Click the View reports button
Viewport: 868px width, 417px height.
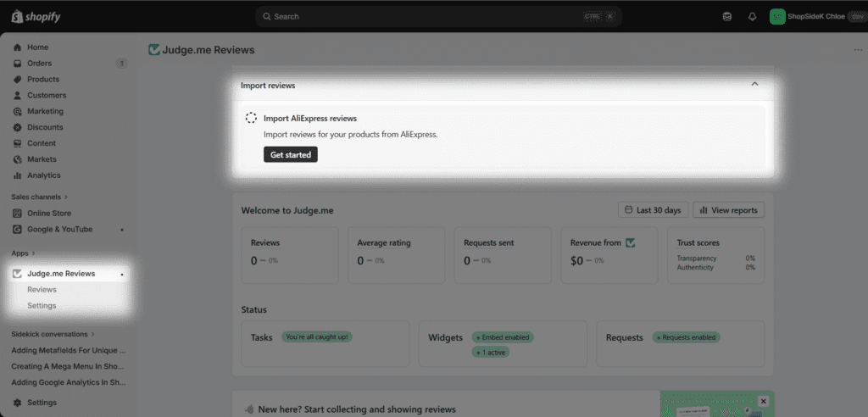[728, 210]
